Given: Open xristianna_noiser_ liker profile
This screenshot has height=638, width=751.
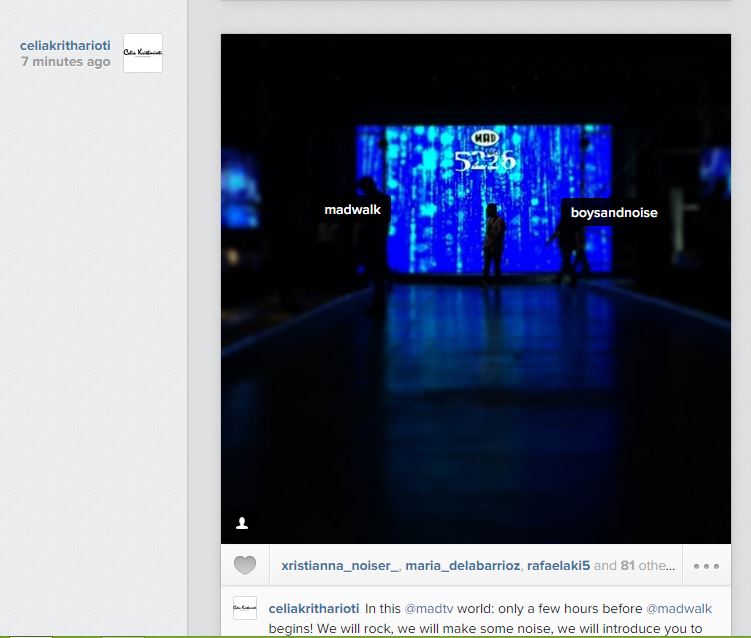Looking at the screenshot, I should [340, 566].
